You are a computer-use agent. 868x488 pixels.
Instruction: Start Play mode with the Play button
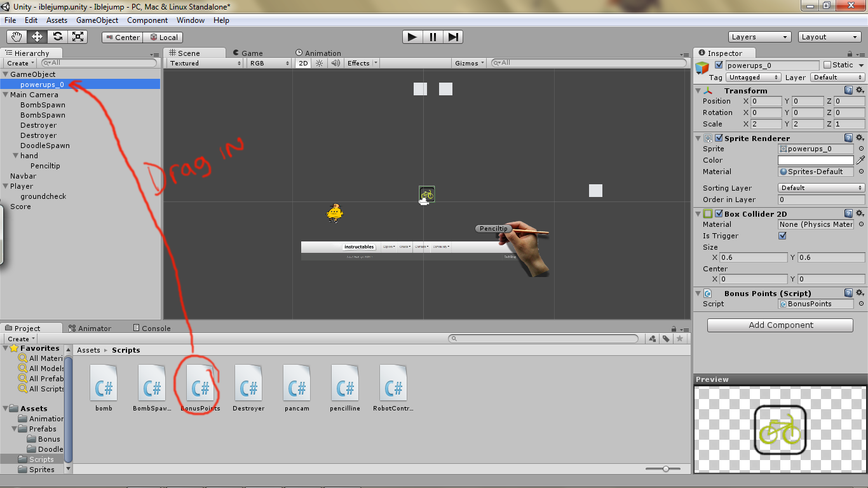click(412, 37)
